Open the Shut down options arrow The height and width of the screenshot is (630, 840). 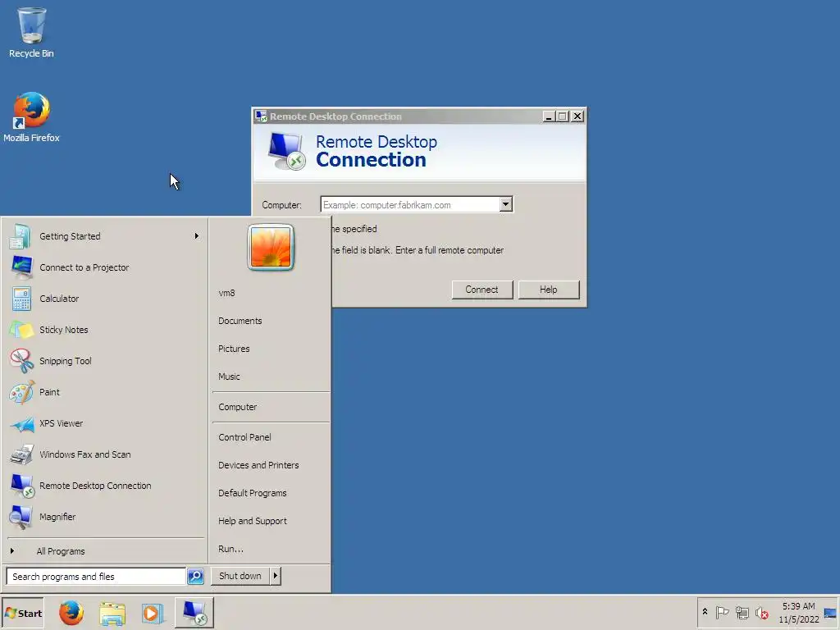pos(276,576)
